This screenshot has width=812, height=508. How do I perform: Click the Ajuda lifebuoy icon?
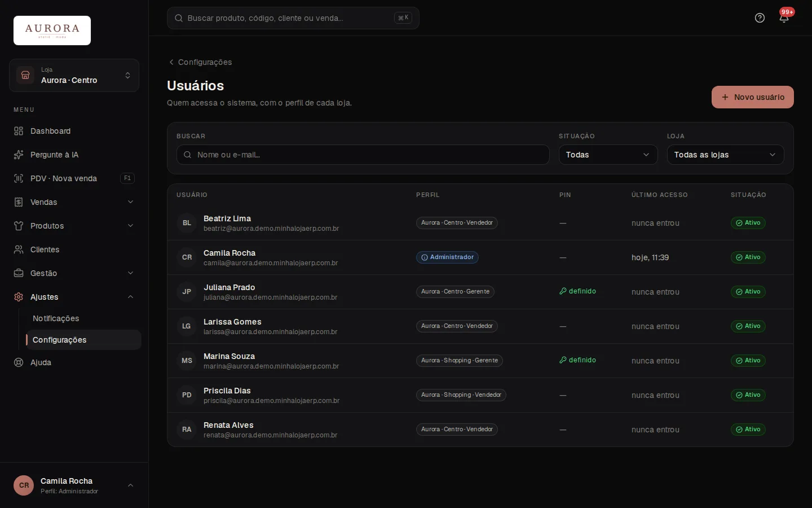pyautogui.click(x=19, y=362)
